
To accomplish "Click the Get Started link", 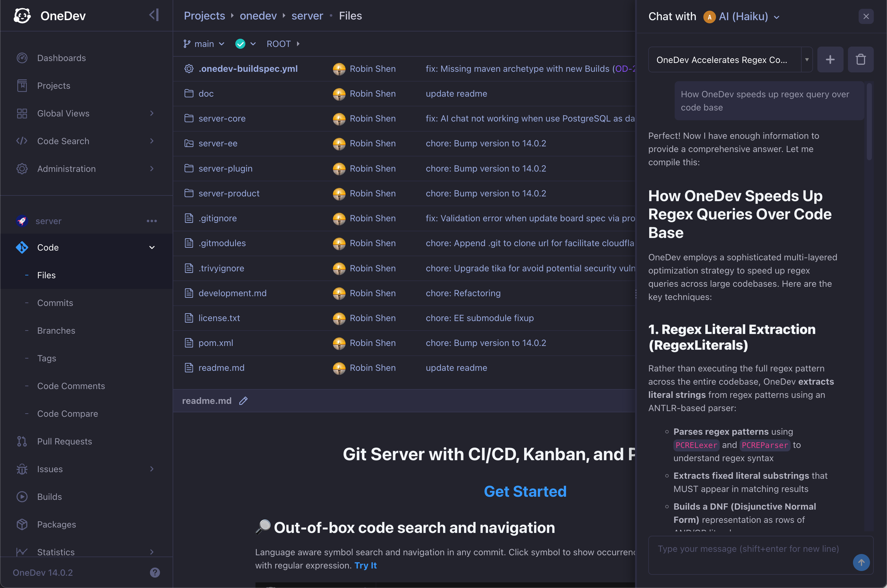I will coord(524,491).
